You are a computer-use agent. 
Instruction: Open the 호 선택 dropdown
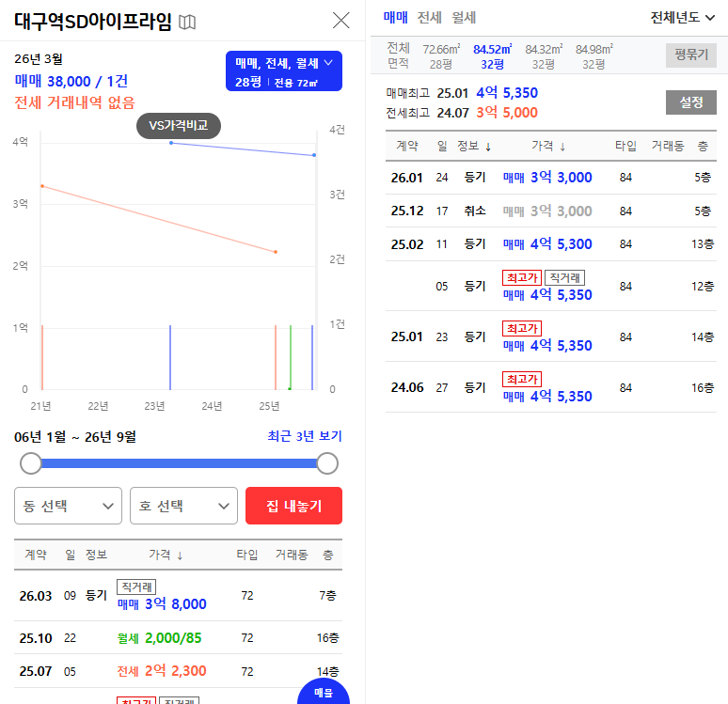click(183, 506)
